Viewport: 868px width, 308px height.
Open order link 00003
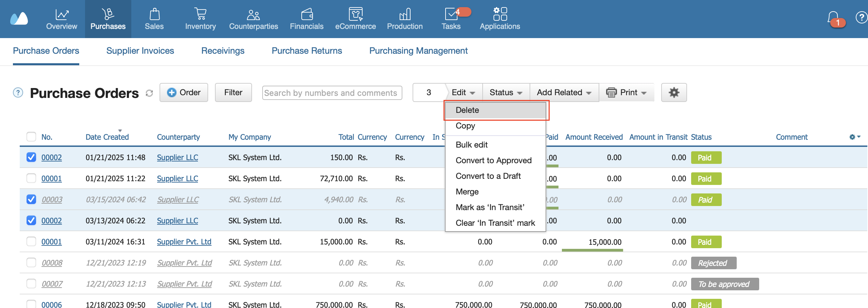[52, 200]
